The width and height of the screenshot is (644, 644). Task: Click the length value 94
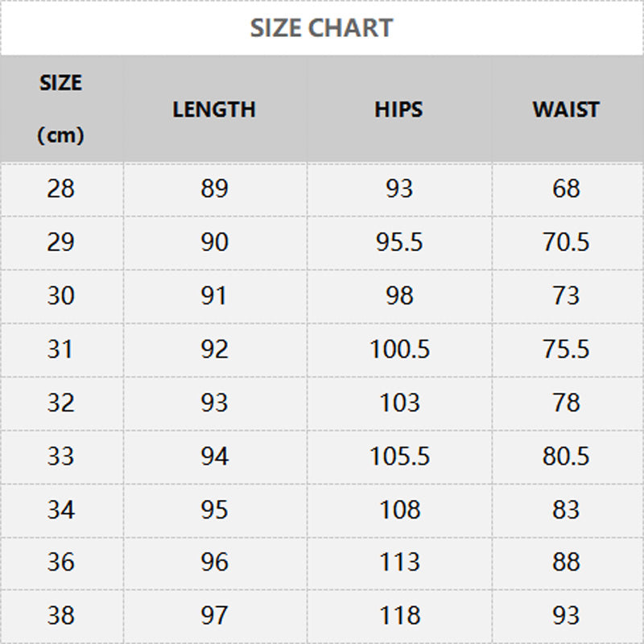click(214, 456)
